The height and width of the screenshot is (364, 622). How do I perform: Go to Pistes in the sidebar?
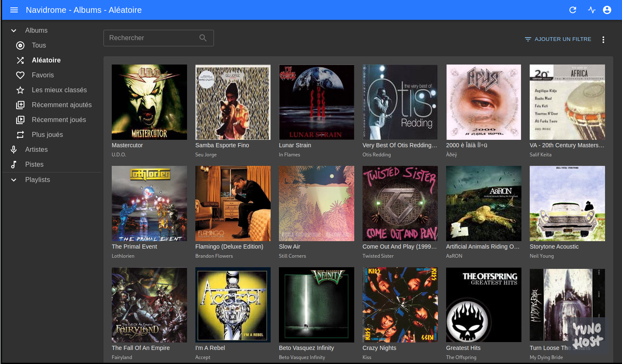tap(34, 165)
